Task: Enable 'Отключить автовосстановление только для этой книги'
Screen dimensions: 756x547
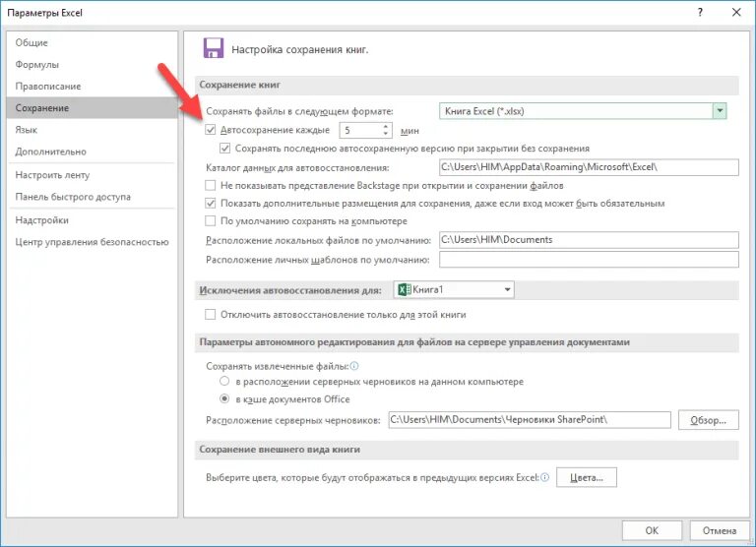Action: click(x=211, y=314)
